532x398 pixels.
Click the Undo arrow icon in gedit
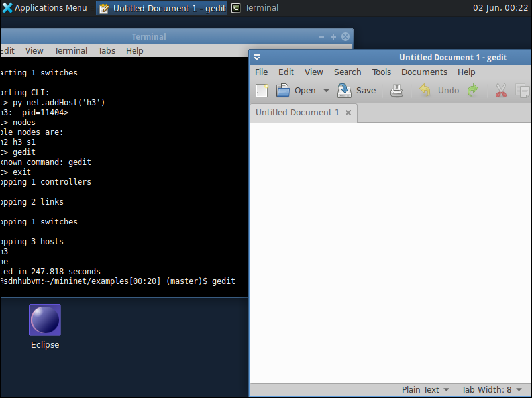(425, 91)
